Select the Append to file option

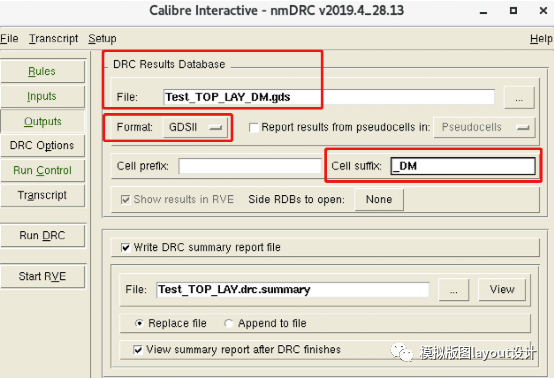pos(229,323)
